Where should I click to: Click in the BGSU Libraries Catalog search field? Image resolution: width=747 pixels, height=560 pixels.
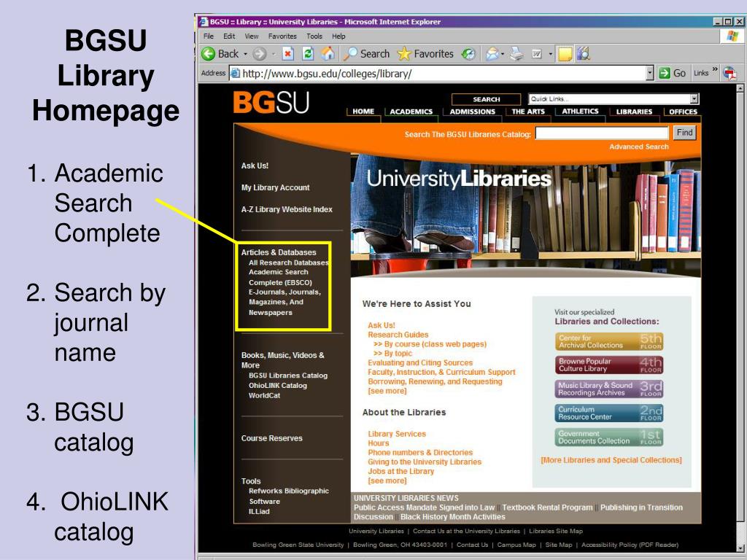[x=602, y=133]
